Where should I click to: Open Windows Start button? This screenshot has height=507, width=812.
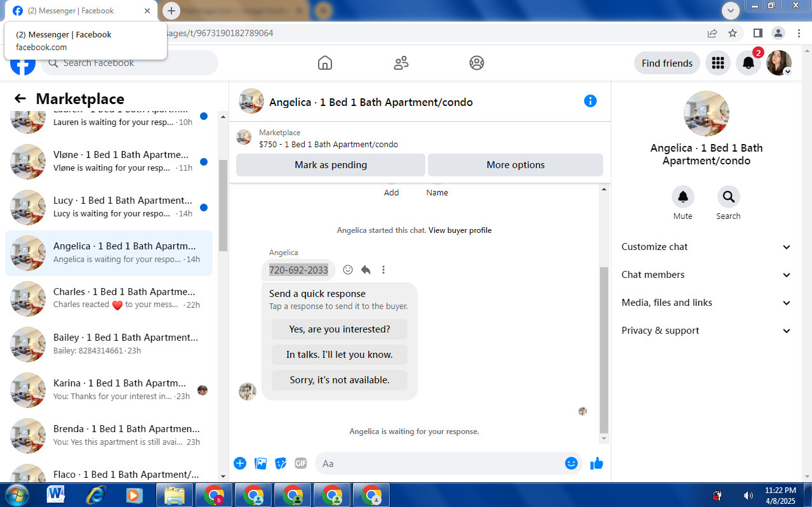[x=17, y=494]
